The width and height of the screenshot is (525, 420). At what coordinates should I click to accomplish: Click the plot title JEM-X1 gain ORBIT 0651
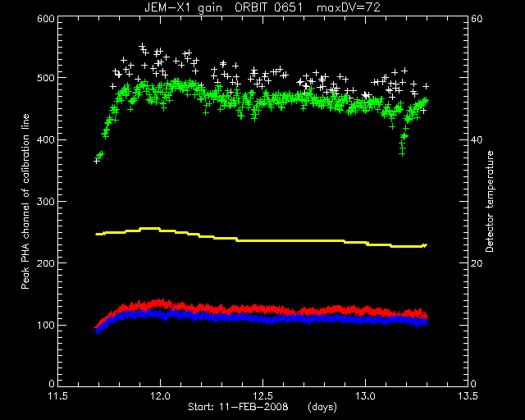[x=224, y=7]
